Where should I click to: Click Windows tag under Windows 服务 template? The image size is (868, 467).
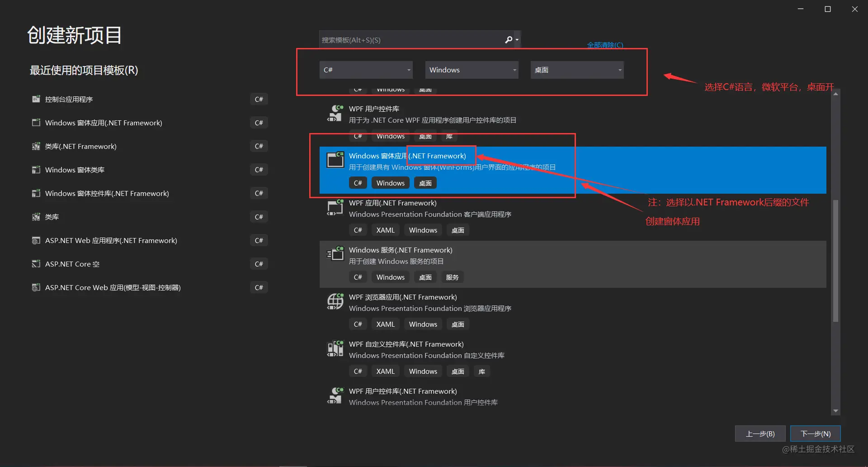[391, 277]
